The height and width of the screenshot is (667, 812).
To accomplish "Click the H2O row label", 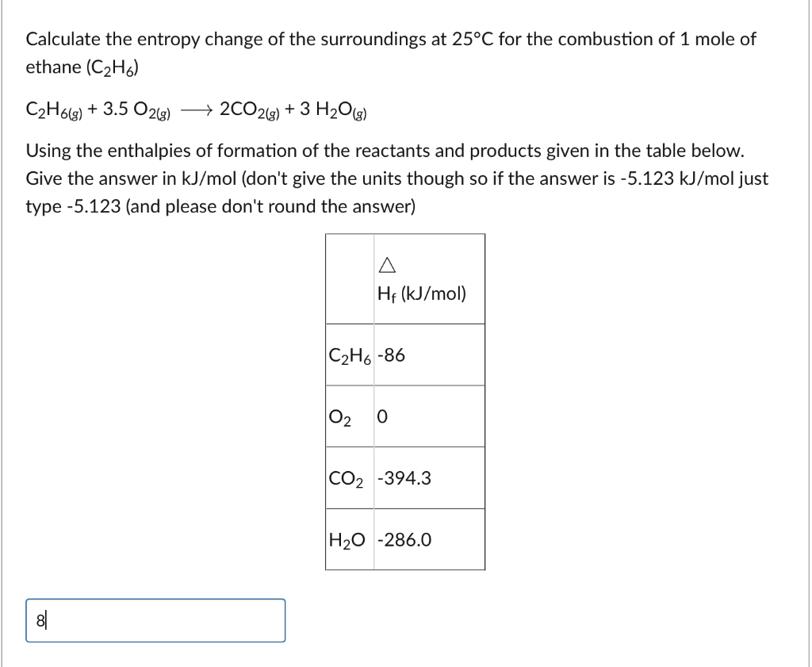I will point(347,540).
